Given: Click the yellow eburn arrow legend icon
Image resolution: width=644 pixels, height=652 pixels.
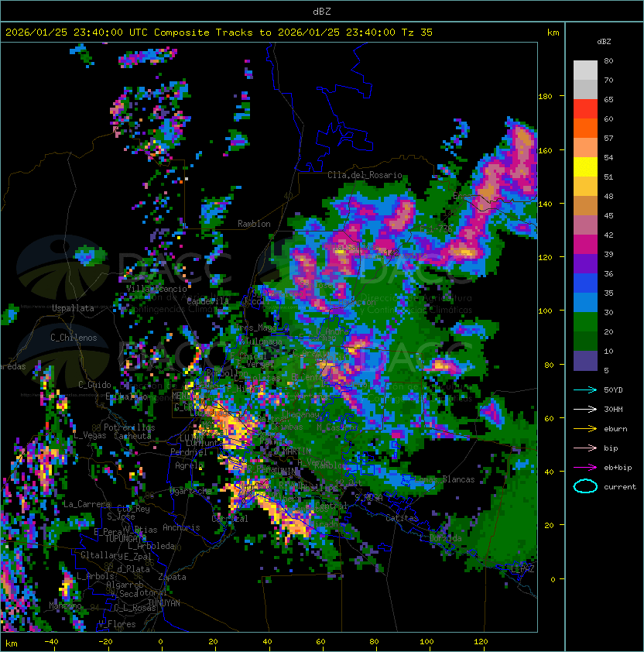Looking at the screenshot, I should tap(585, 429).
